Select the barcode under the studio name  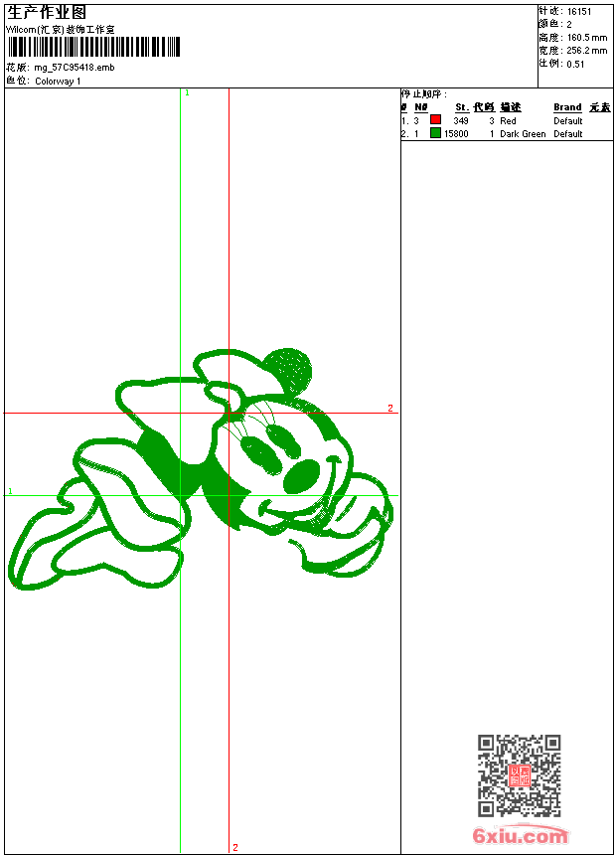click(93, 47)
